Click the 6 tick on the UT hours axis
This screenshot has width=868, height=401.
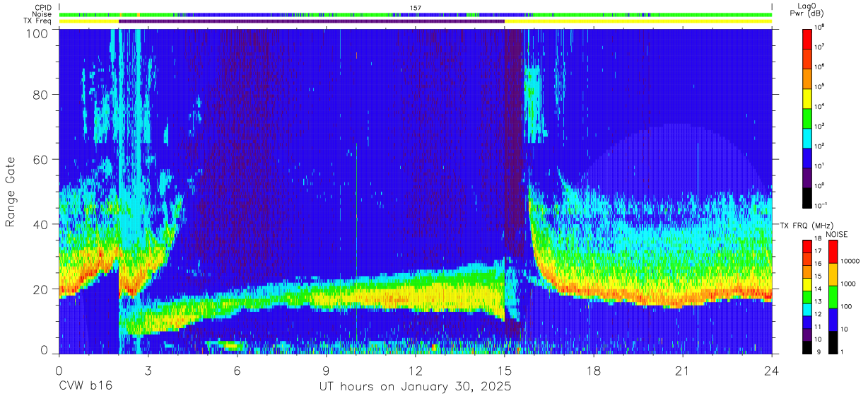[x=237, y=370]
